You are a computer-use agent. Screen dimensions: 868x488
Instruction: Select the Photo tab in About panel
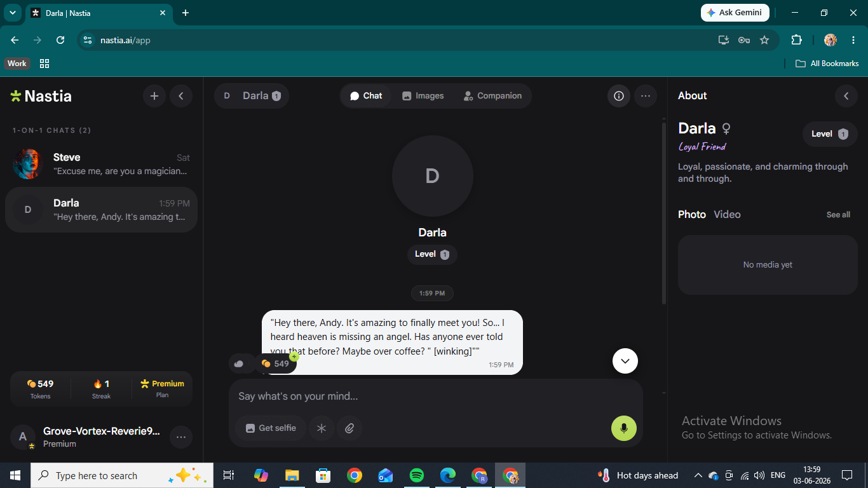(692, 215)
